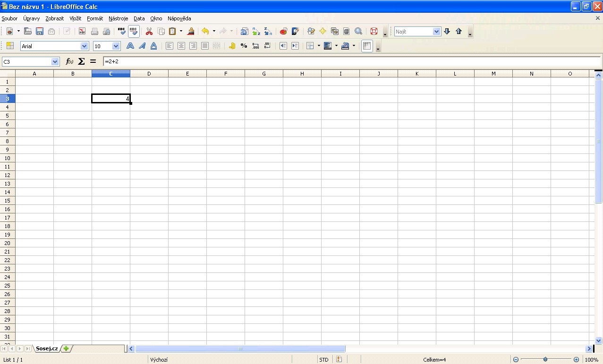Viewport: 603px width, 364px height.
Task: Toggle bold formatting
Action: click(x=130, y=46)
